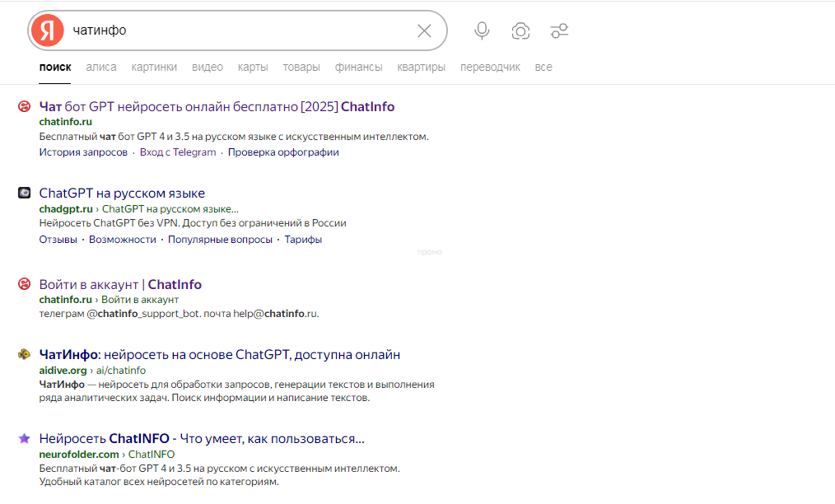Switch to the видео tab
The image size is (835, 504).
pyautogui.click(x=208, y=68)
